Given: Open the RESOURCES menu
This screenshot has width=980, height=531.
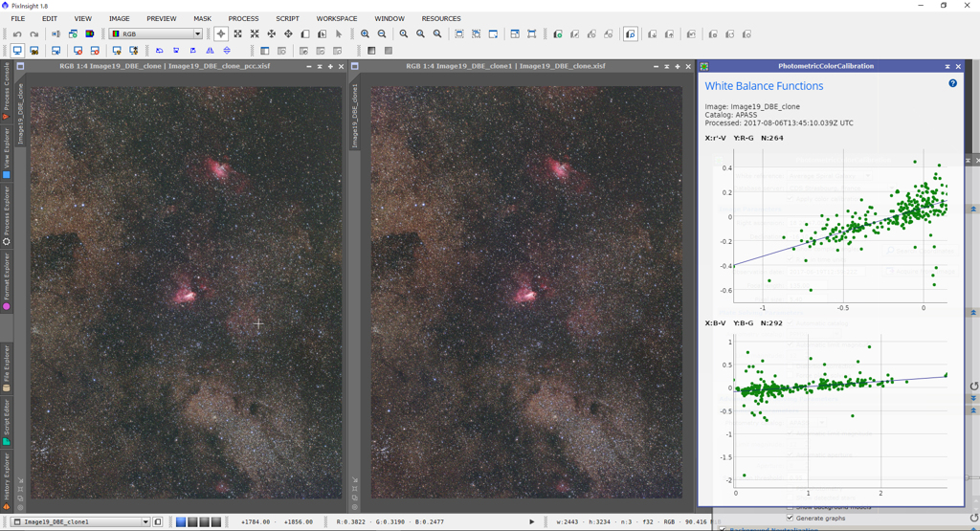Looking at the screenshot, I should [x=441, y=19].
